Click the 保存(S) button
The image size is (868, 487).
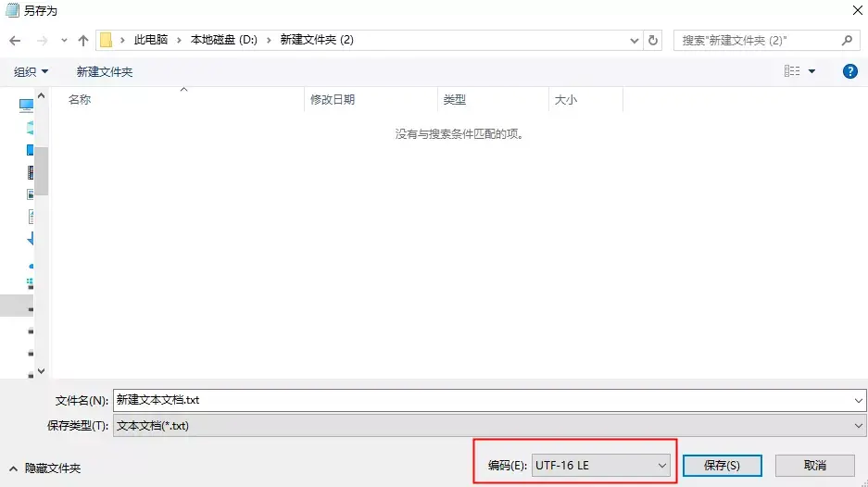coord(722,466)
